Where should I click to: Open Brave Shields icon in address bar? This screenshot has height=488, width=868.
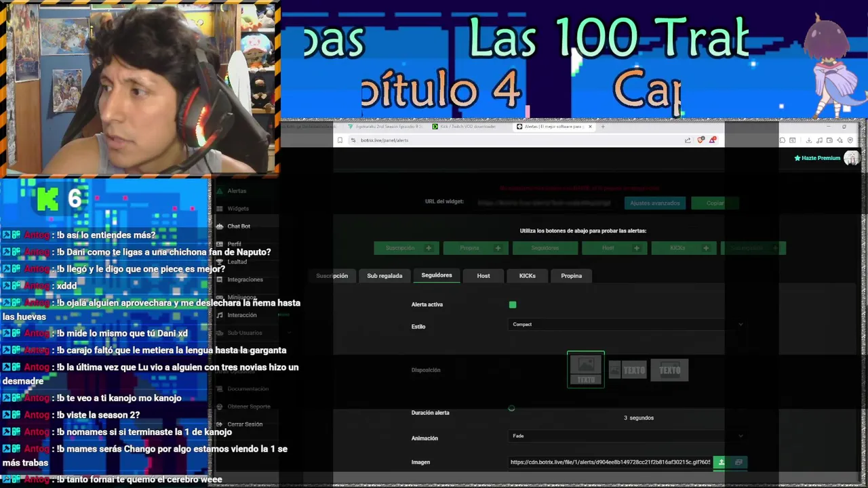(701, 140)
